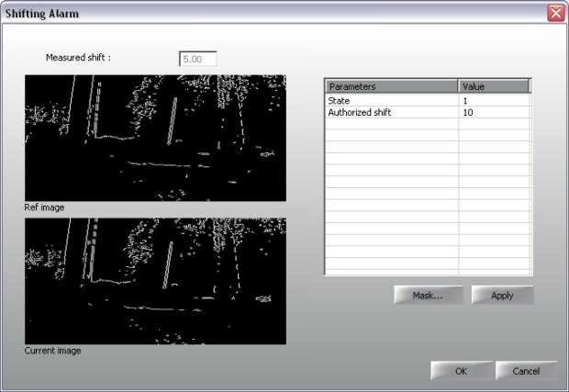This screenshot has width=569, height=392.
Task: Close the Shifting Alarm window
Action: pos(555,13)
